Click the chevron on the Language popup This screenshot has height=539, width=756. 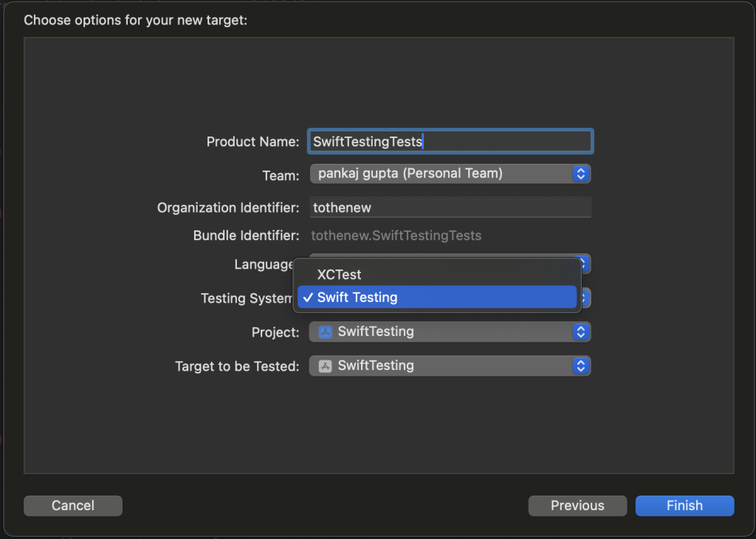tap(583, 264)
